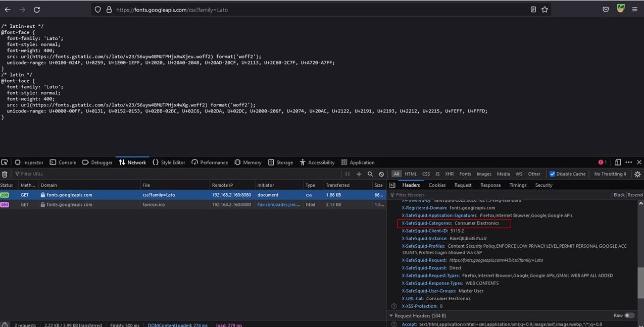Open the Response tab in request details
Screen dimensions: 644x327
[x=490, y=185]
